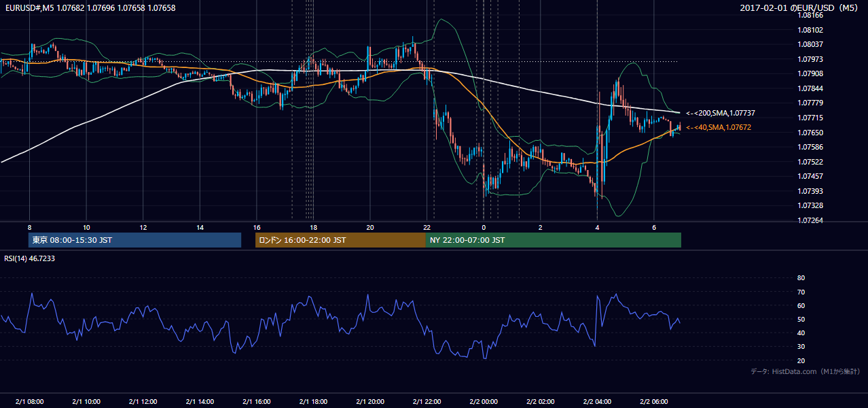The image size is (868, 408).
Task: Click price axis value 1.07844
Action: pos(810,88)
